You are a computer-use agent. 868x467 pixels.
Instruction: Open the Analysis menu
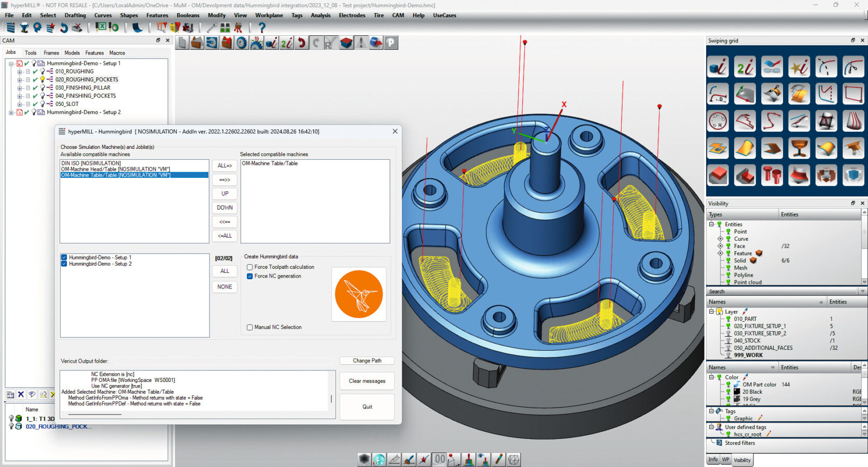point(320,15)
